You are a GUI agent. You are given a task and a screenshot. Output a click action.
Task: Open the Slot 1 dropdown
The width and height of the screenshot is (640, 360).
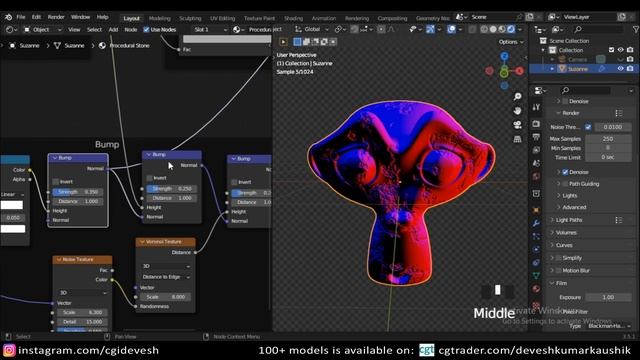tap(210, 29)
